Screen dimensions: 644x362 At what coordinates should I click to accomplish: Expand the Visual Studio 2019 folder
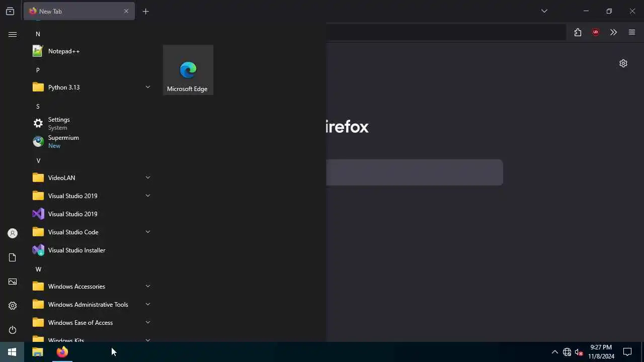click(x=91, y=196)
